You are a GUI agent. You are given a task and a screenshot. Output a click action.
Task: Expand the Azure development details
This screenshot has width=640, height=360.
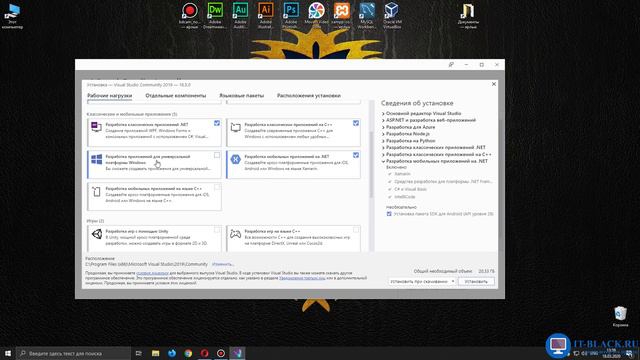click(x=383, y=127)
